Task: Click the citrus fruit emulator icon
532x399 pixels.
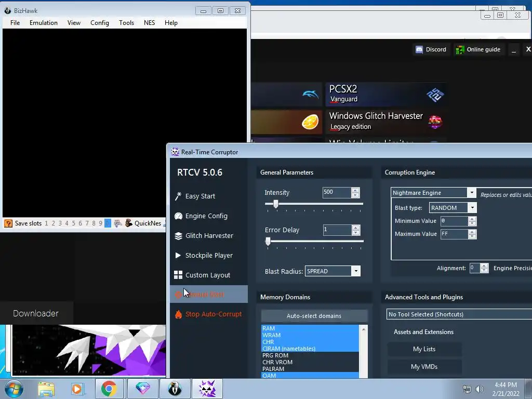Action: (310, 122)
